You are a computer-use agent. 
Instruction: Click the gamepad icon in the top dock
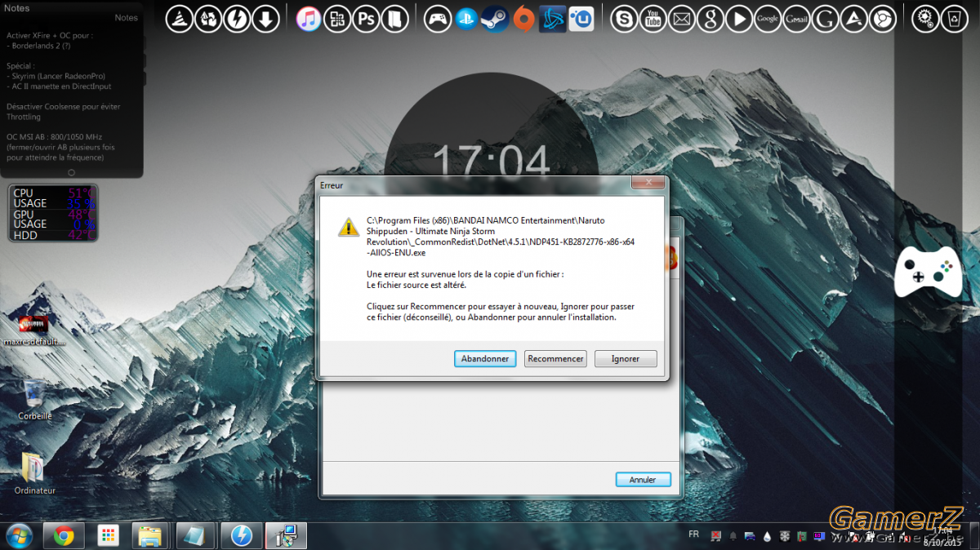[x=439, y=19]
